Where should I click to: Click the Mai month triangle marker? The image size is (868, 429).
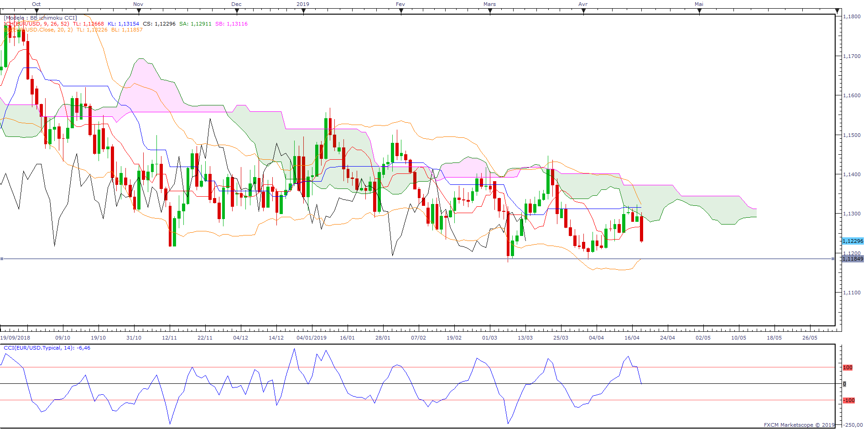coord(699,11)
